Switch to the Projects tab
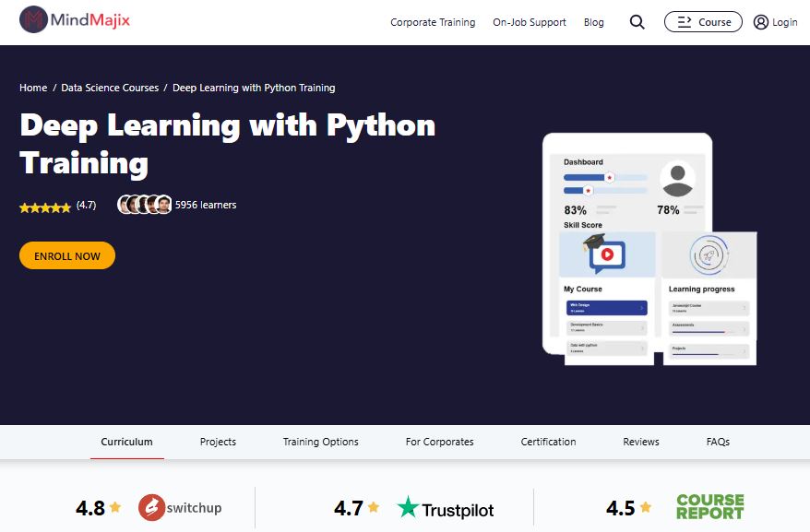 click(218, 442)
